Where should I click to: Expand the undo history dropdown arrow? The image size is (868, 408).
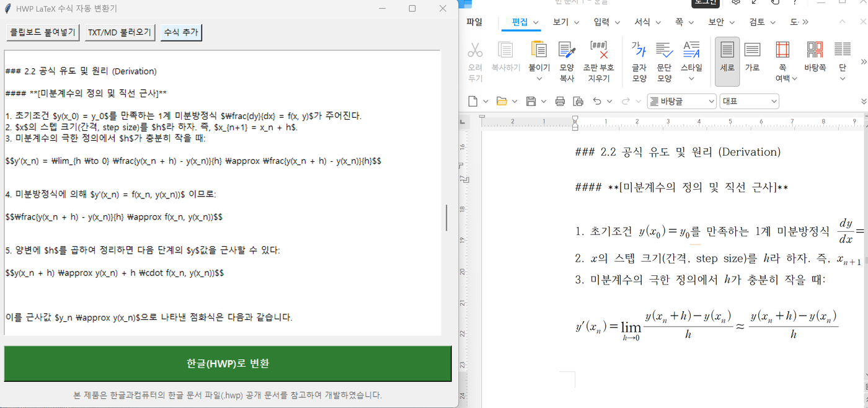tap(609, 101)
